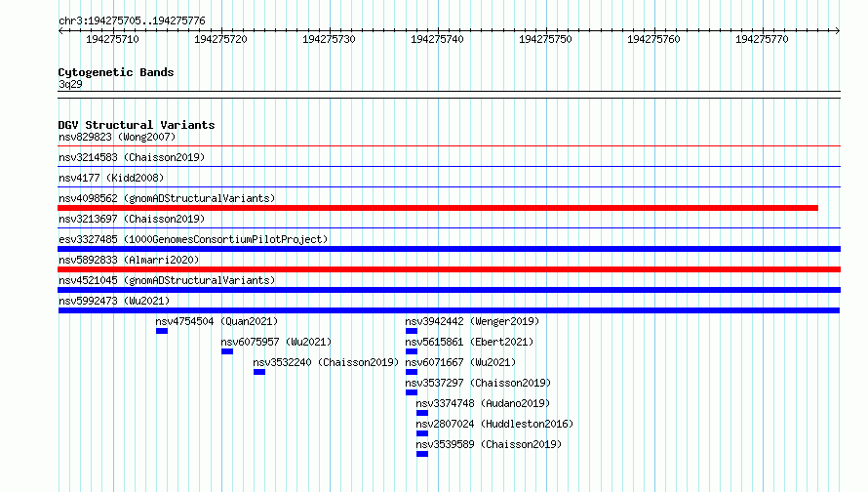The image size is (868, 492).
Task: Click the left arrowhead of the ruler
Action: 60,30
